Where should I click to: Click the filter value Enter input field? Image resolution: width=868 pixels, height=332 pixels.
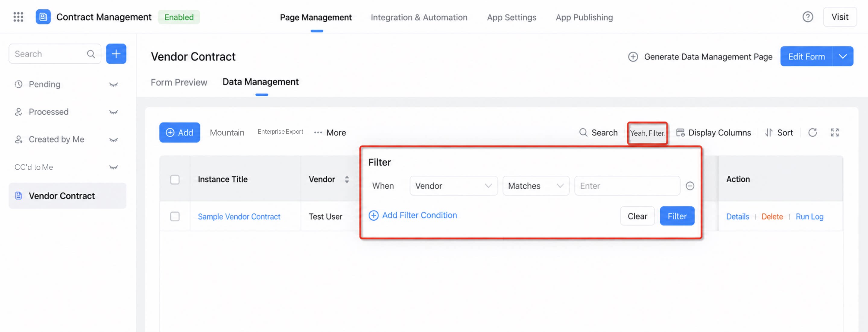(x=627, y=186)
